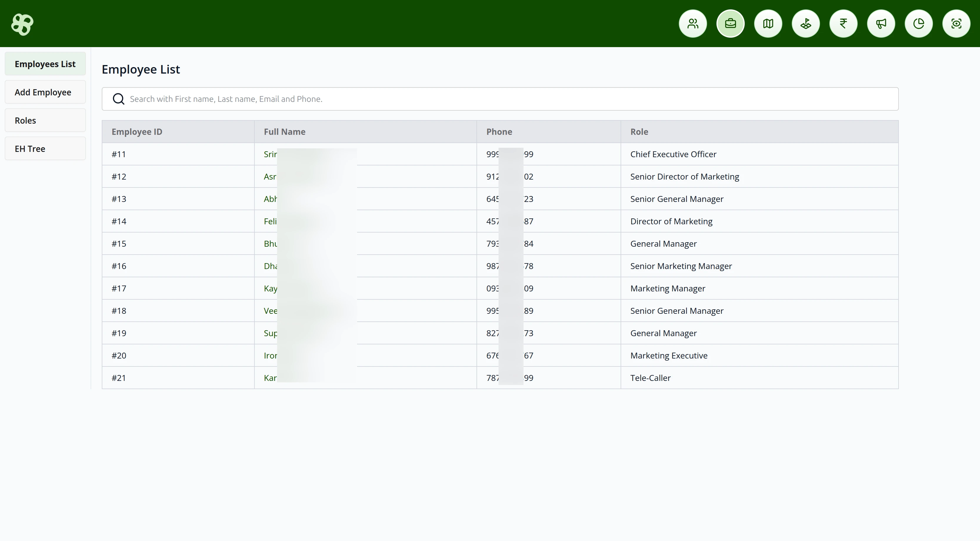This screenshot has width=980, height=541.
Task: Click the flower logo in header
Action: [x=22, y=24]
